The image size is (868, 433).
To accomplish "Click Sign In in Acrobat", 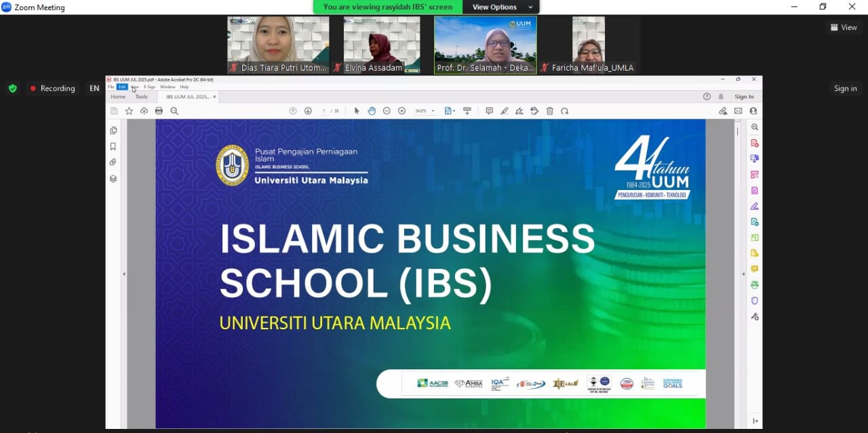I will pos(744,97).
